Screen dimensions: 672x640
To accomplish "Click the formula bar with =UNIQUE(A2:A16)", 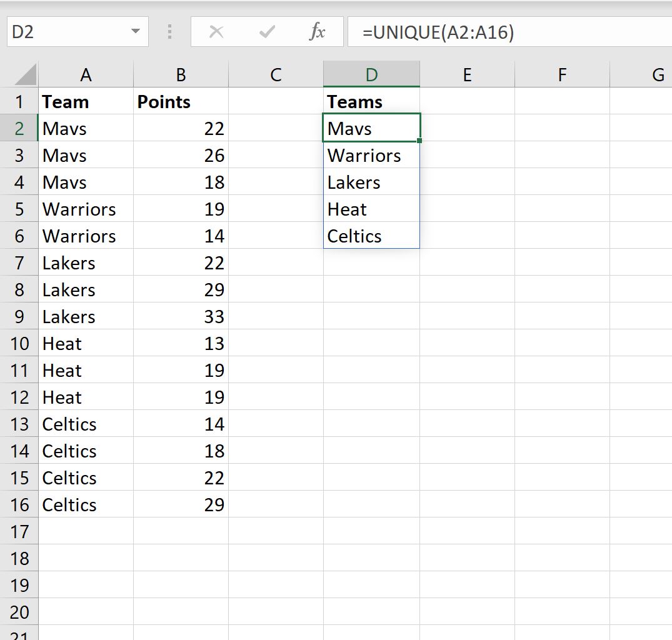I will click(x=509, y=32).
